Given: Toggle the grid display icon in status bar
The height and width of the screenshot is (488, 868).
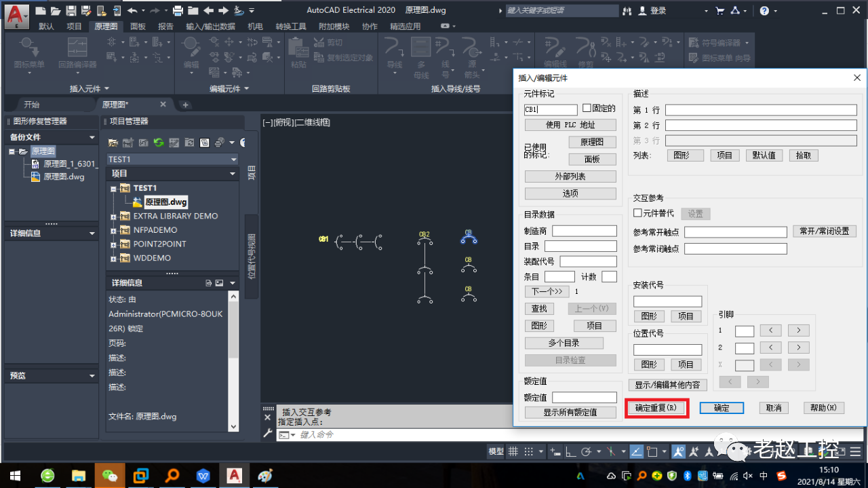Looking at the screenshot, I should pos(513,452).
